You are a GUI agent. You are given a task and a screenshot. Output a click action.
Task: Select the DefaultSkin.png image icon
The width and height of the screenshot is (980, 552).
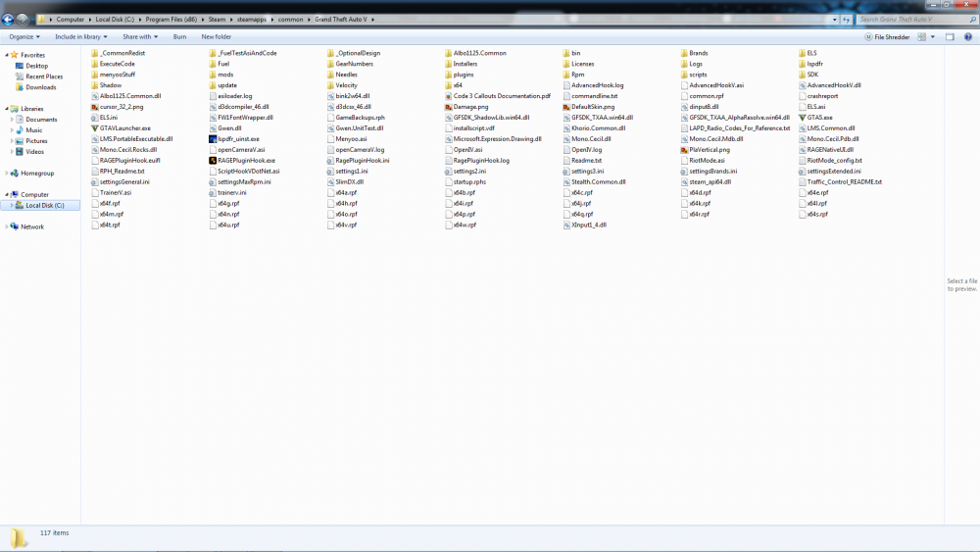click(x=566, y=107)
